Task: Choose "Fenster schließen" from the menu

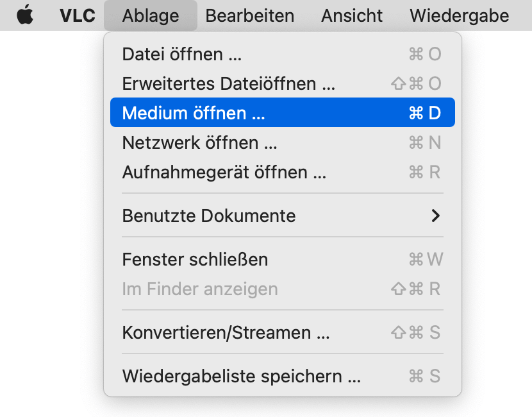Action: pos(195,259)
